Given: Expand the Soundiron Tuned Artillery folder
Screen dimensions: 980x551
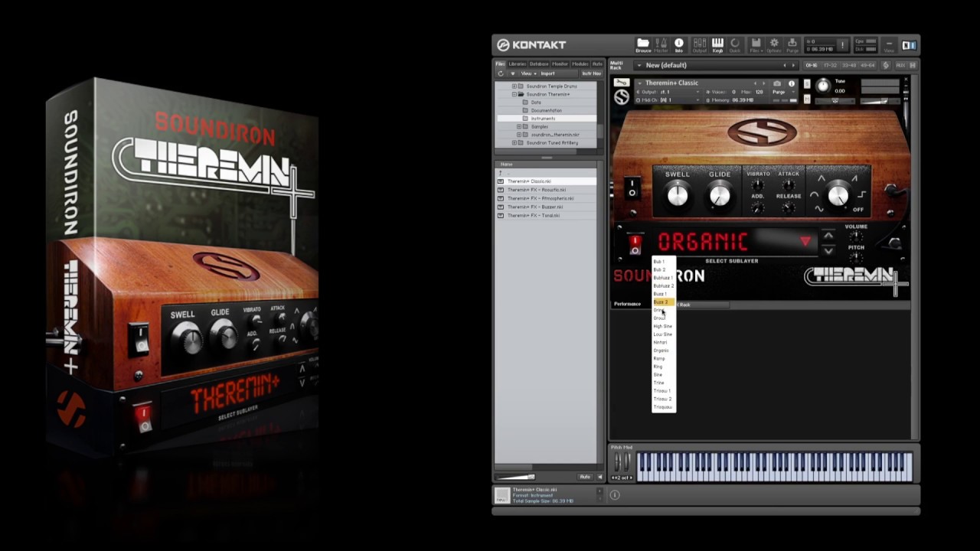Looking at the screenshot, I should 514,142.
